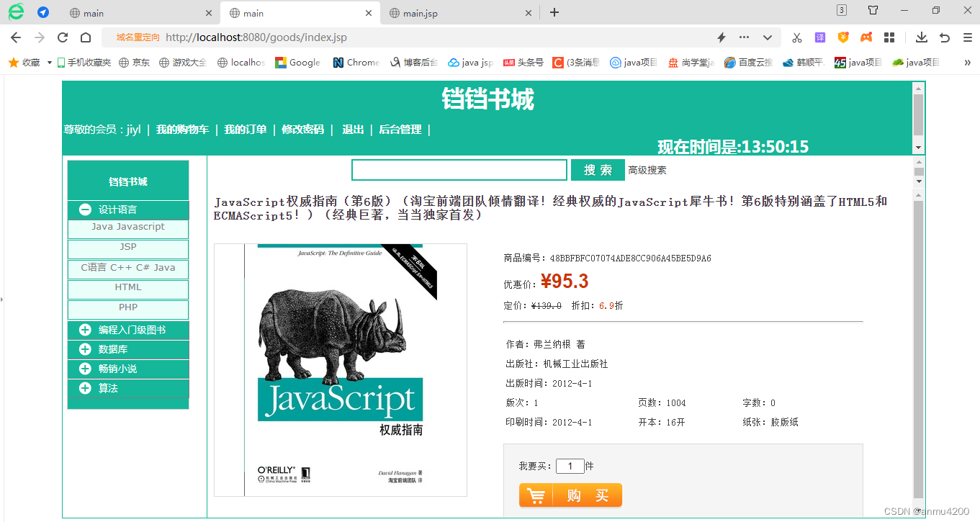Click the 铛铛书城 page title
The height and width of the screenshot is (522, 980).
[488, 99]
